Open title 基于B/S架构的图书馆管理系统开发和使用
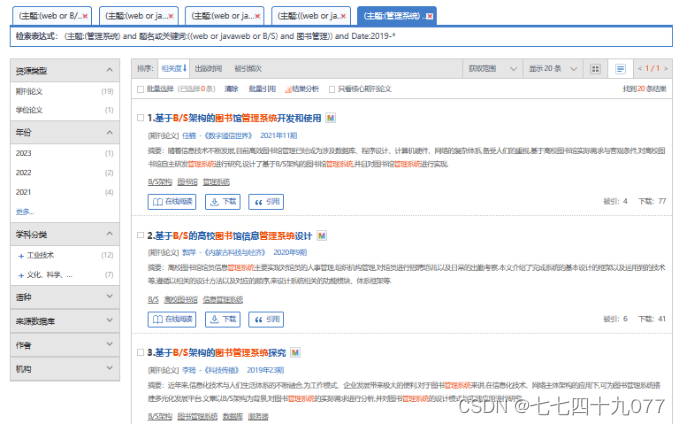Screen dimensions: 680x425 pos(238,118)
